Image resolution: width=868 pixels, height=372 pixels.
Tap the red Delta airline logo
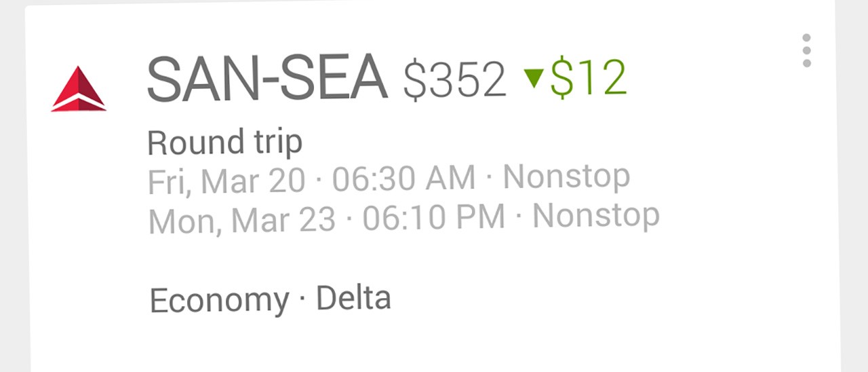coord(79,89)
